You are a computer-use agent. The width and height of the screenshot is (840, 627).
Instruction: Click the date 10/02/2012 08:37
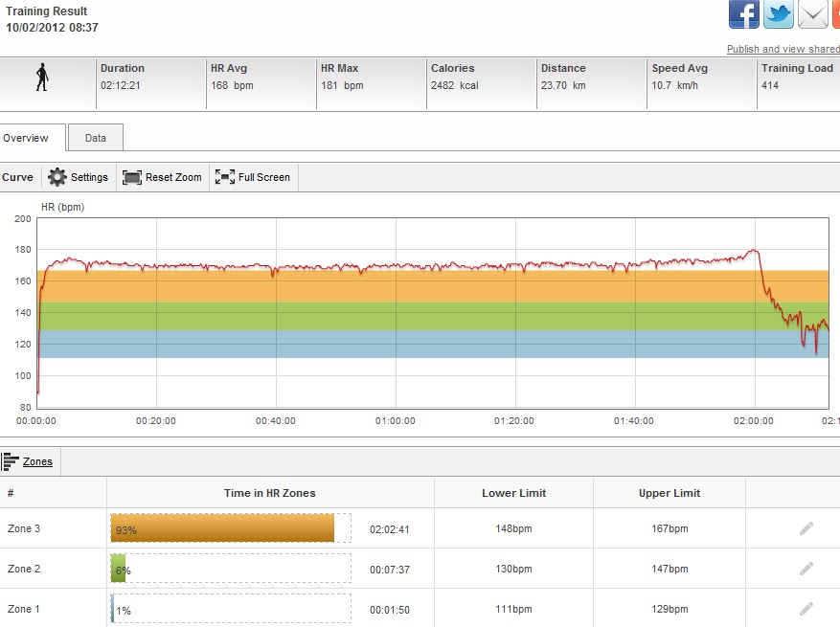tap(52, 28)
